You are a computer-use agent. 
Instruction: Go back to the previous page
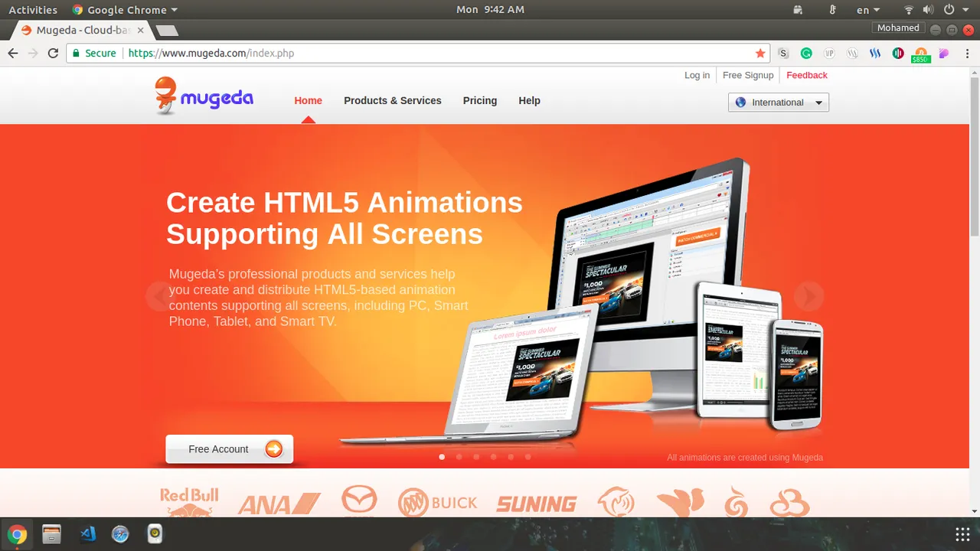point(12,54)
